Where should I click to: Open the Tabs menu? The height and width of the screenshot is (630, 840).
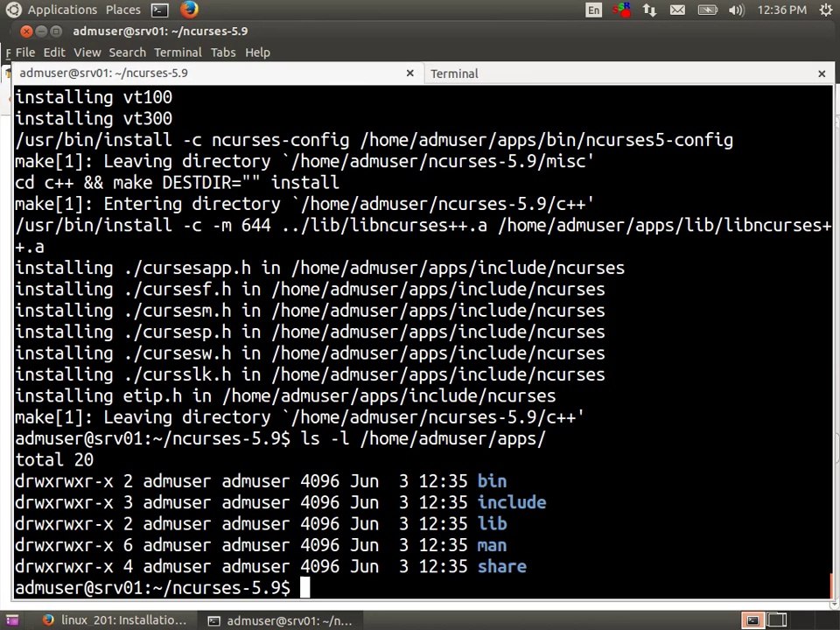tap(223, 52)
